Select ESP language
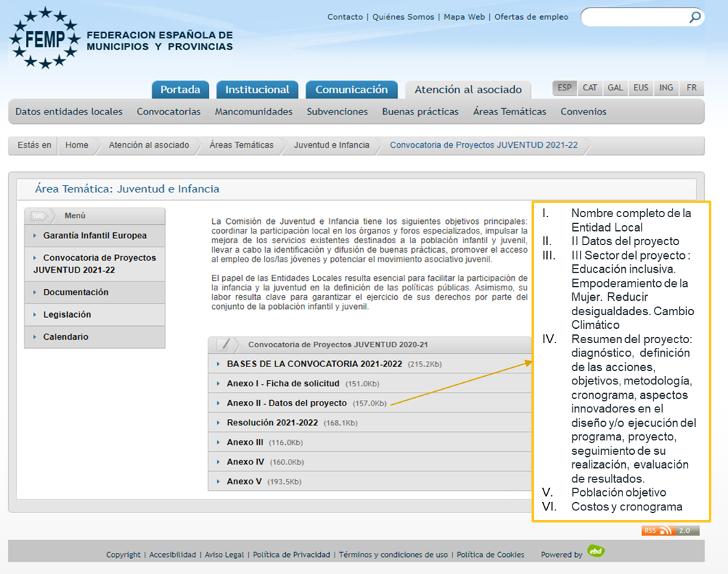 pyautogui.click(x=565, y=88)
